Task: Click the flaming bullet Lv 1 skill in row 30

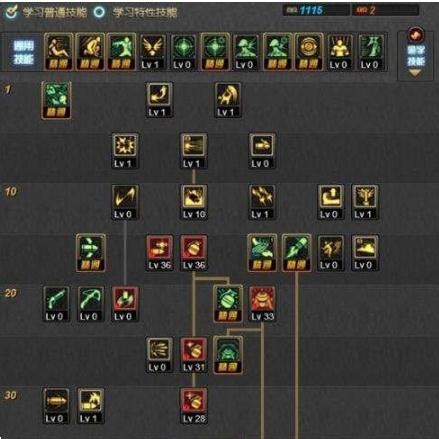Action: coord(91,406)
